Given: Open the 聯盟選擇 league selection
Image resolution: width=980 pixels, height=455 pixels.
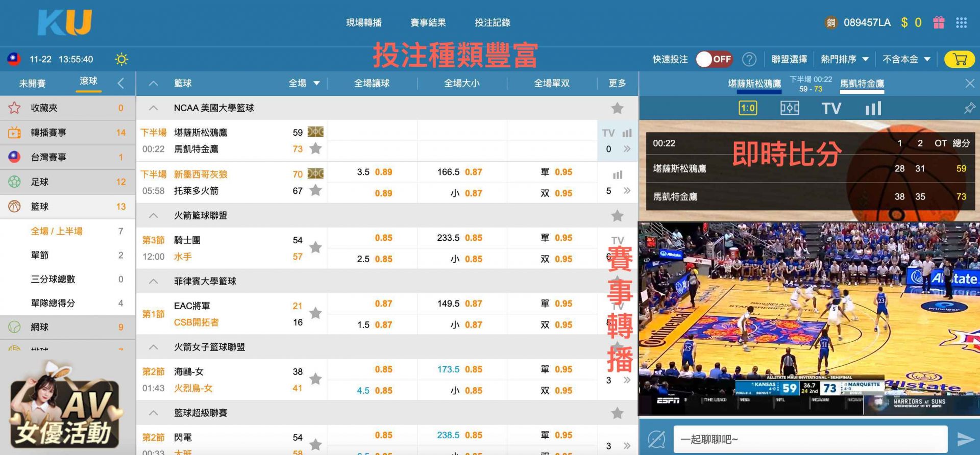Looking at the screenshot, I should click(x=789, y=59).
